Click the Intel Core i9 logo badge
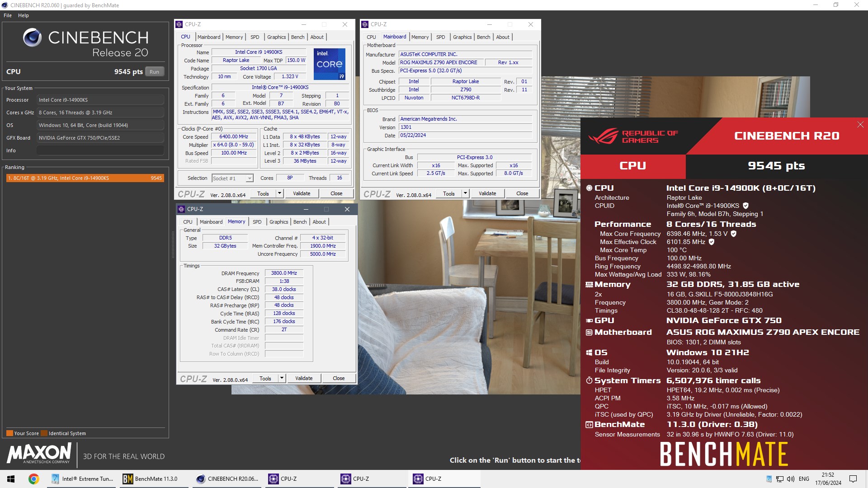868x488 pixels. (x=330, y=64)
